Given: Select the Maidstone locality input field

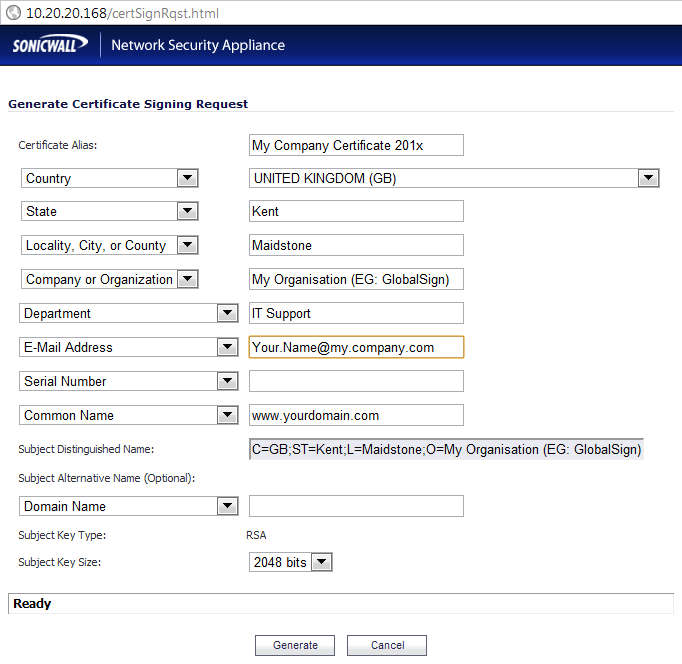Looking at the screenshot, I should [x=356, y=245].
